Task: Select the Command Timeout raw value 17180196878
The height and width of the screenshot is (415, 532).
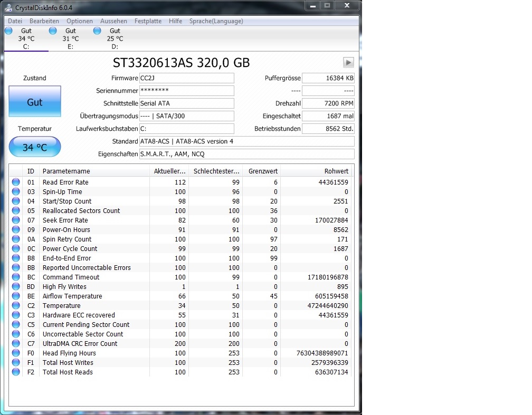Action: [x=328, y=277]
